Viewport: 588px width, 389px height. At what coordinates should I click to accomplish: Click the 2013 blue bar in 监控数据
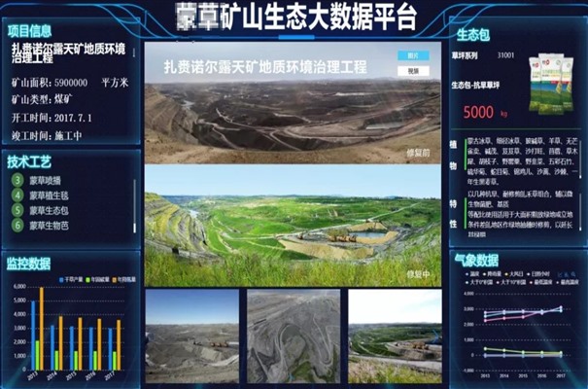pyautogui.click(x=33, y=336)
